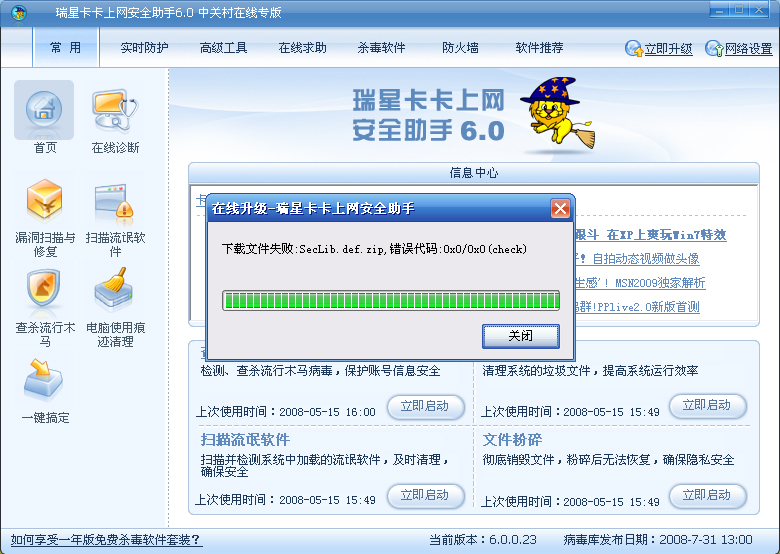The image size is (780, 554).
Task: Click the 扫描流氓软件 section heading
Action: (245, 440)
